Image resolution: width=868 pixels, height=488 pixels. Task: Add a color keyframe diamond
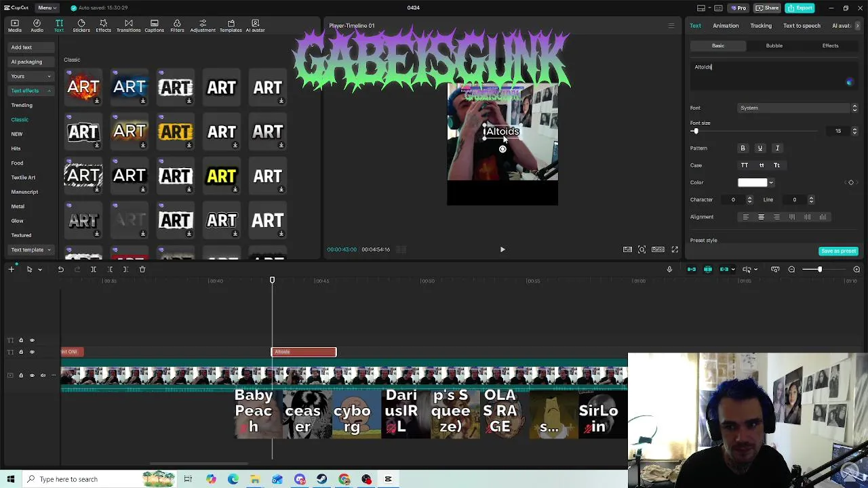coord(851,182)
